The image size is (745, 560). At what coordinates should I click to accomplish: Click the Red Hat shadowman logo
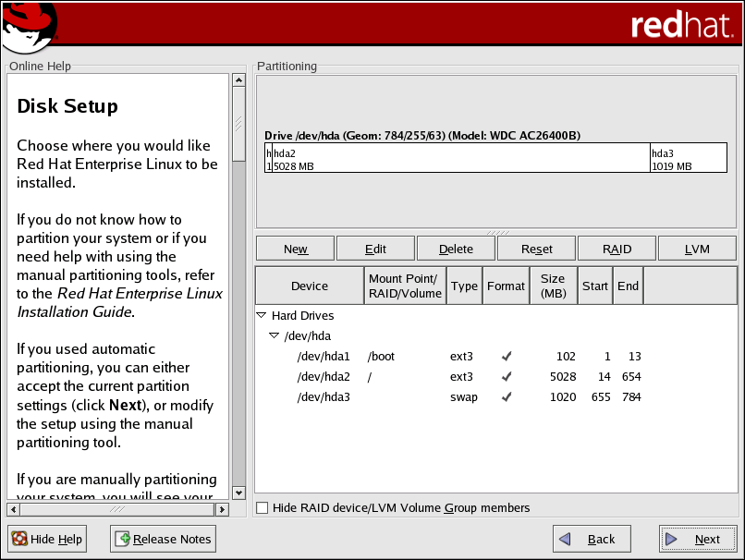point(28,27)
